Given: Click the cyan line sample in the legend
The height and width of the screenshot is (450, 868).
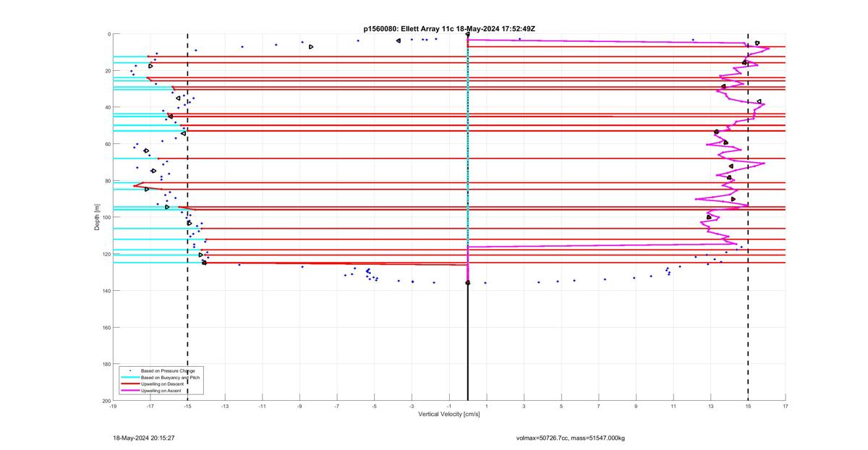Looking at the screenshot, I should (x=129, y=378).
